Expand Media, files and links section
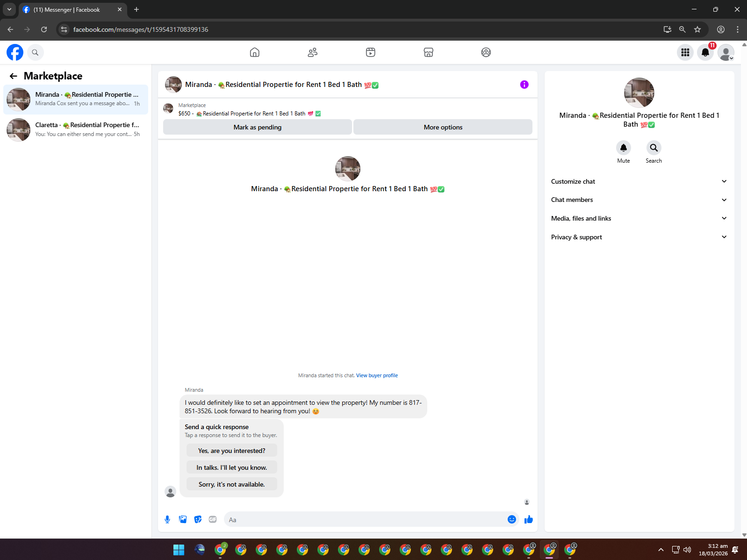The height and width of the screenshot is (560, 747). pyautogui.click(x=639, y=218)
